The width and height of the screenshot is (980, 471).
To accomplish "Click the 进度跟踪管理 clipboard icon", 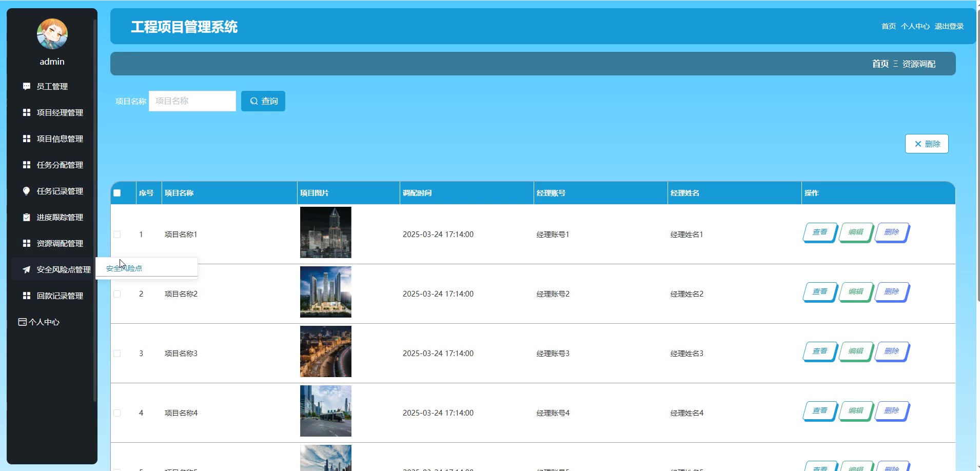I will [x=27, y=217].
